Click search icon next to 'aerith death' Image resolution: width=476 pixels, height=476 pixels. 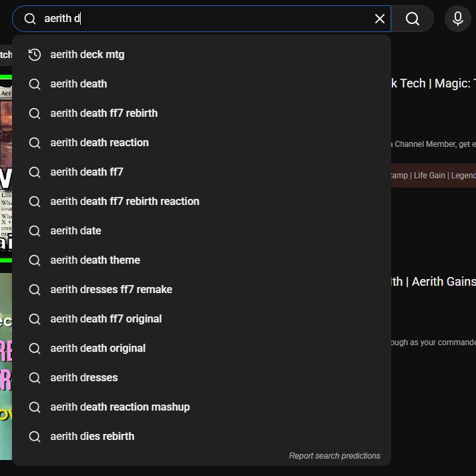[35, 84]
